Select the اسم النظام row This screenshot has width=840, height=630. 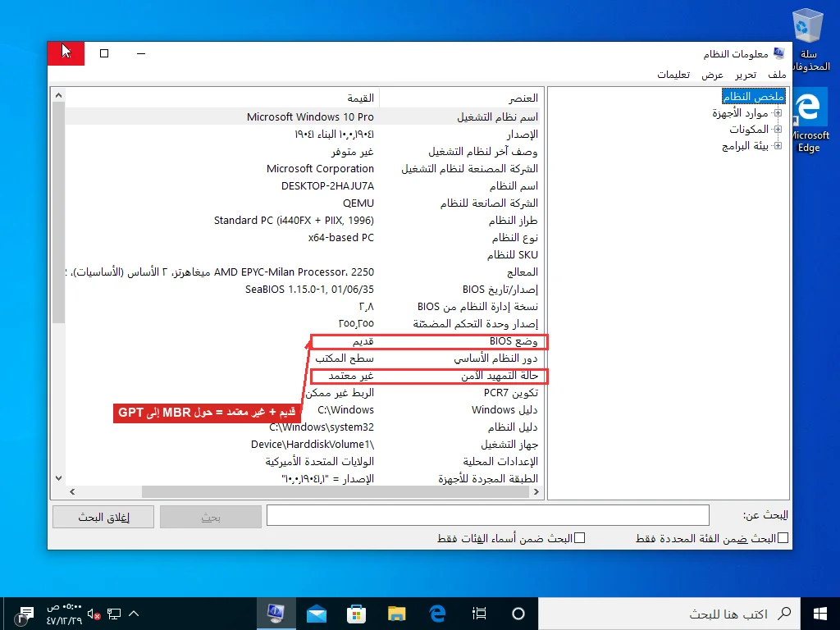(304, 186)
